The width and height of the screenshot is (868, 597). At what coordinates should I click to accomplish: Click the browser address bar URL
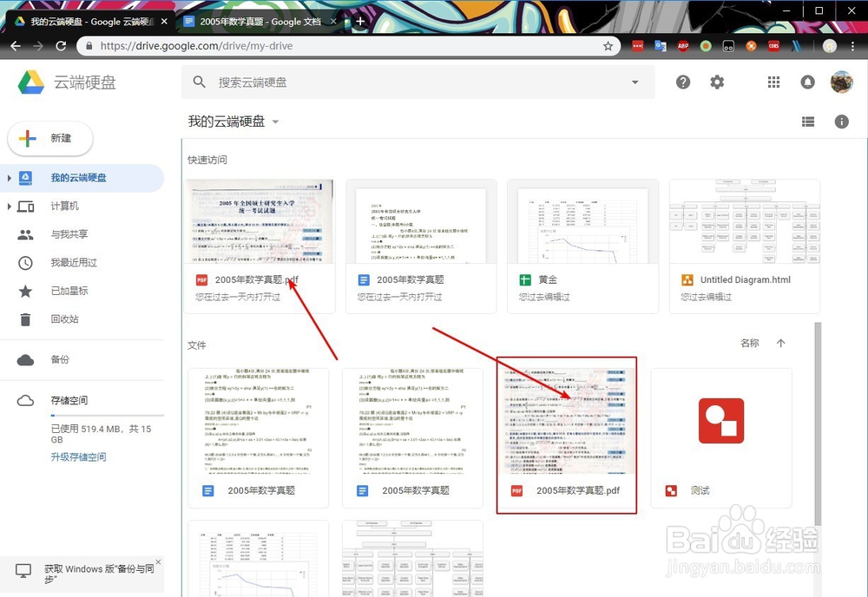coord(196,46)
